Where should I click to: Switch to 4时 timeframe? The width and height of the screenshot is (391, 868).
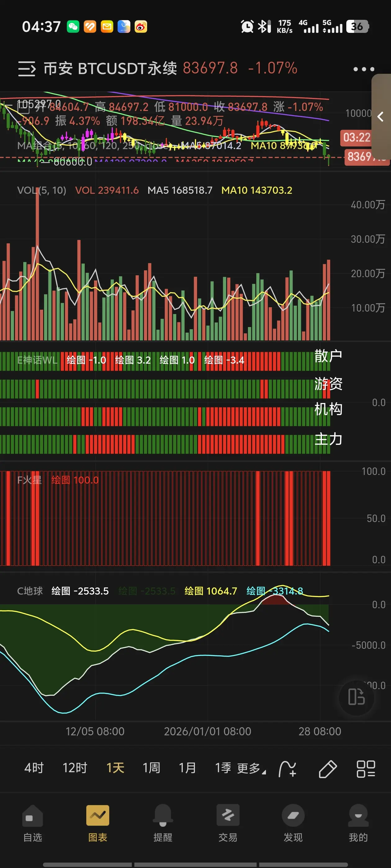pyautogui.click(x=34, y=768)
